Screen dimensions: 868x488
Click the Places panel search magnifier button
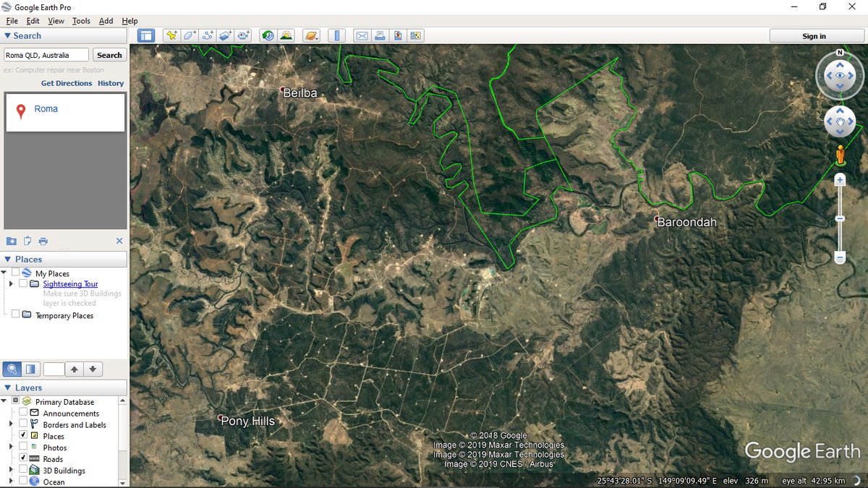tap(12, 369)
